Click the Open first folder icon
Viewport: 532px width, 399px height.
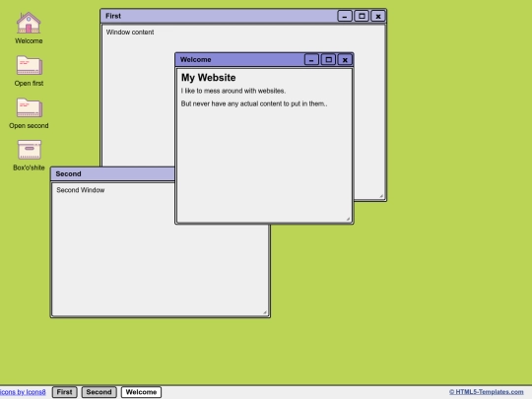pos(29,65)
